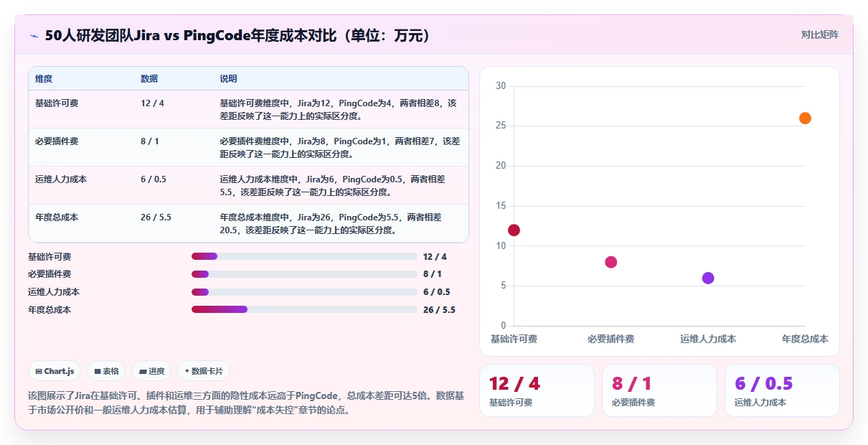Image resolution: width=868 pixels, height=445 pixels.
Task: Click the 6 / 0.5 table data cell
Action: [x=154, y=179]
